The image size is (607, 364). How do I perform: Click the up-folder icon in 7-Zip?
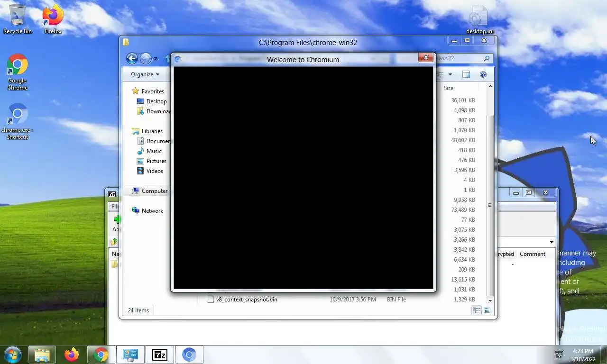coord(114,242)
